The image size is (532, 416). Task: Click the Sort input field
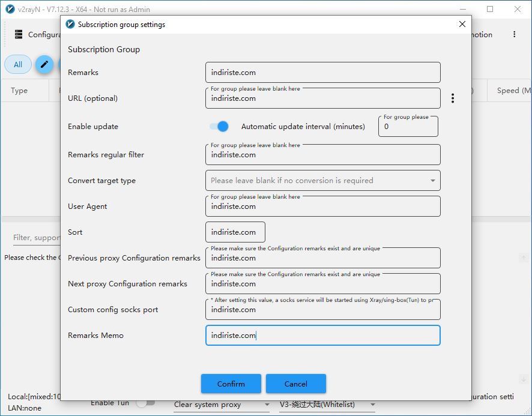point(235,232)
